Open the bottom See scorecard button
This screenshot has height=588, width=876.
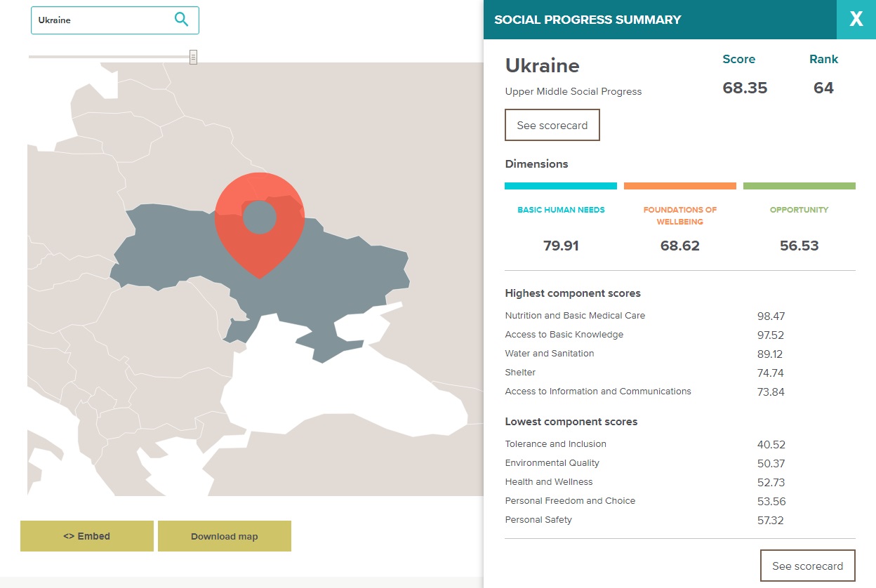(807, 566)
